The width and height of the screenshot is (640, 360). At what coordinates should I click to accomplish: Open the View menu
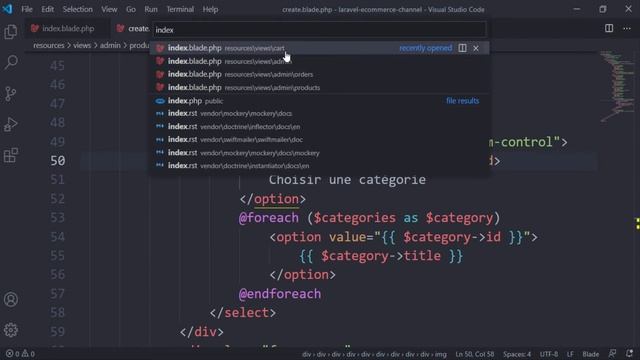(x=109, y=9)
